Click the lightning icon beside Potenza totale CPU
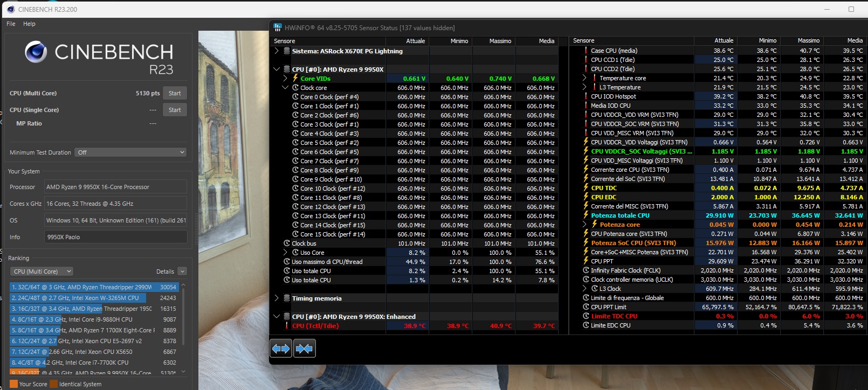This screenshot has width=868, height=390. click(x=586, y=215)
